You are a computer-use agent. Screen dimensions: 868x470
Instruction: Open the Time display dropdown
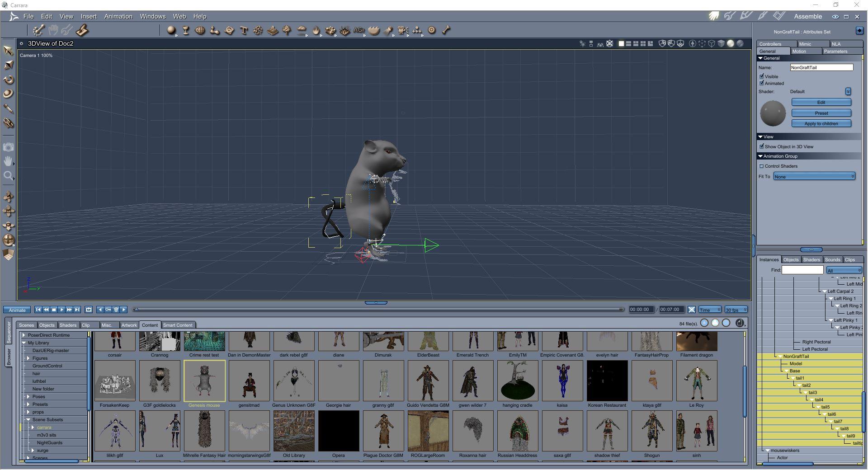pyautogui.click(x=710, y=310)
